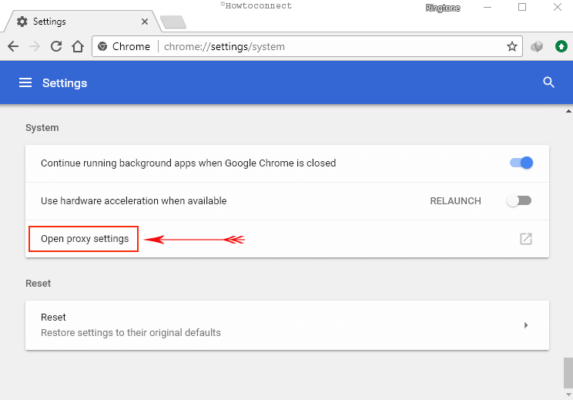Image resolution: width=573 pixels, height=400 pixels.
Task: Click 'Restore settings to their original defaults' text
Action: (x=131, y=332)
